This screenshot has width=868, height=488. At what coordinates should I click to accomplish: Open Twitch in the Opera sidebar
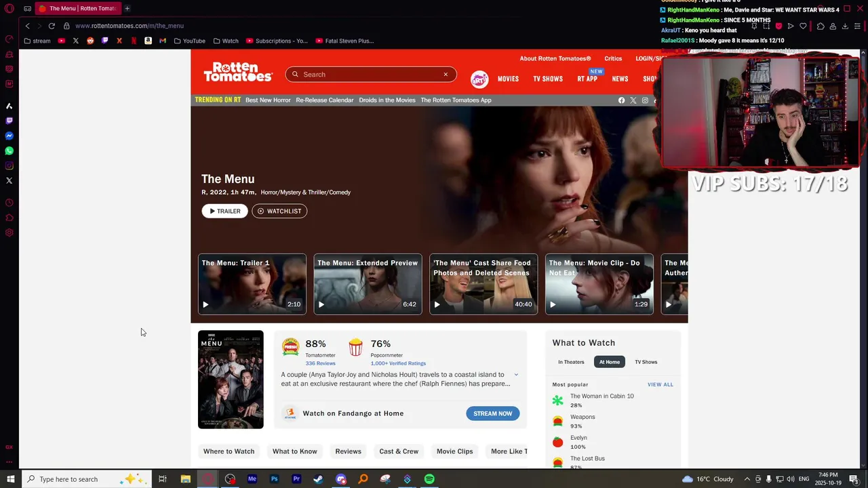[9, 121]
